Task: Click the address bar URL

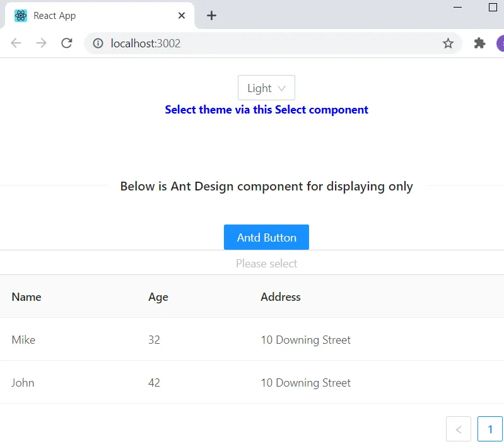Action: point(252,43)
